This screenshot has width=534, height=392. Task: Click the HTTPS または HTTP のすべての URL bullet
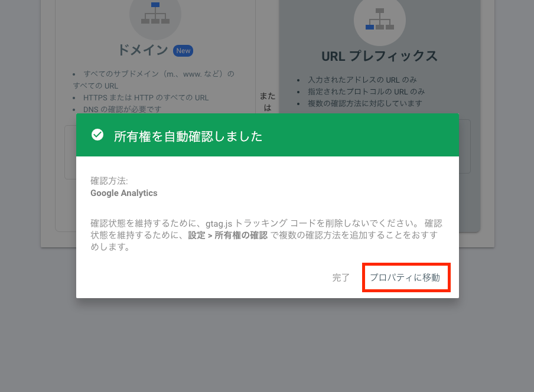[x=146, y=97]
